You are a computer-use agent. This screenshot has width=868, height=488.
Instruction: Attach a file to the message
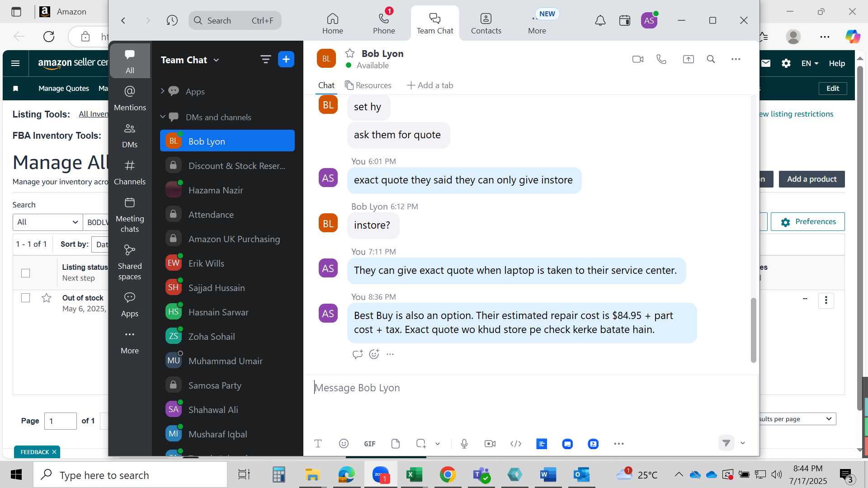[x=396, y=444]
